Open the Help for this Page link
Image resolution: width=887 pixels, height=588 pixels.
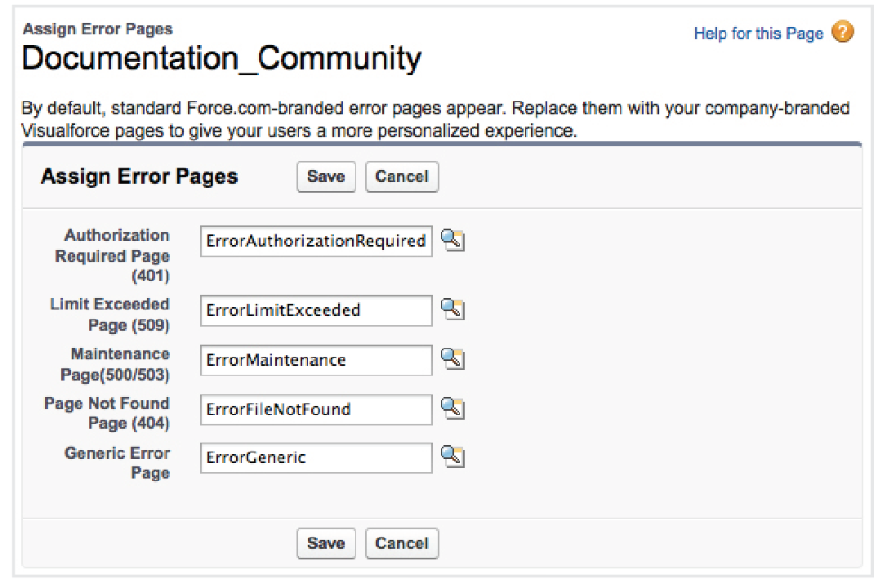tap(758, 33)
